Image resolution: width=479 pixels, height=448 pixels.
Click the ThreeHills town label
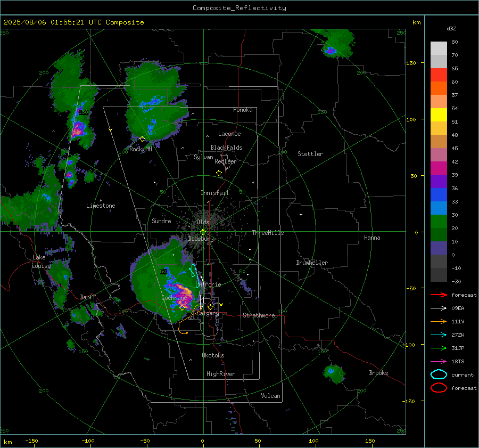(x=268, y=233)
